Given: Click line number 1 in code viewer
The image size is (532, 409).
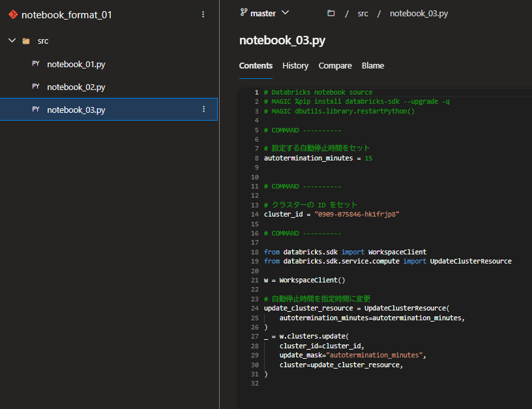Looking at the screenshot, I should [256, 93].
